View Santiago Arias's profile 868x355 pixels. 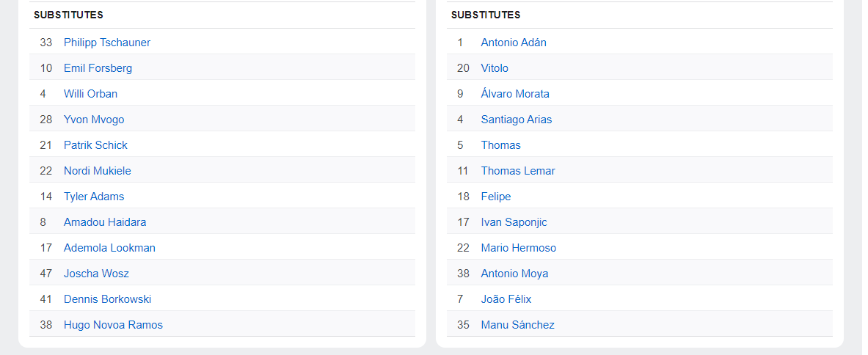[x=517, y=120]
